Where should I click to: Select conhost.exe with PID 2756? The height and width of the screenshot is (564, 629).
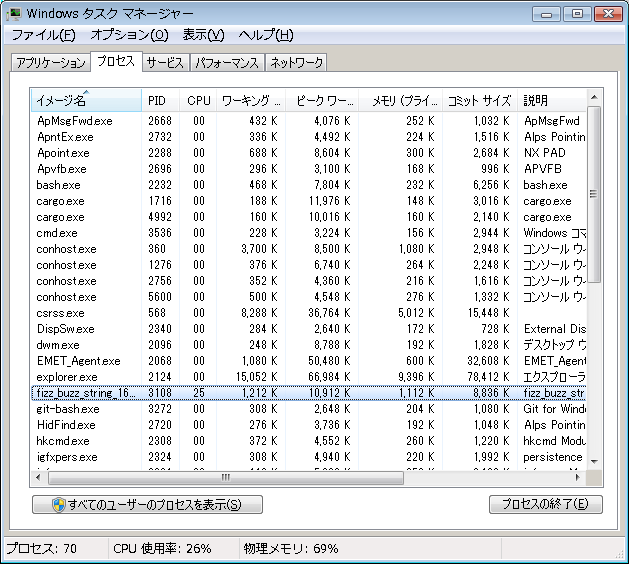[x=308, y=281]
